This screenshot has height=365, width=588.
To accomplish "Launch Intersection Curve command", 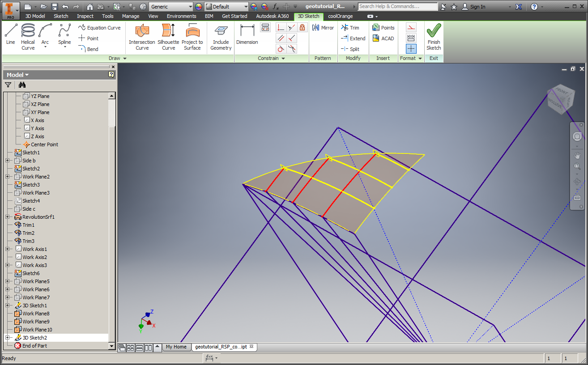I will [142, 37].
